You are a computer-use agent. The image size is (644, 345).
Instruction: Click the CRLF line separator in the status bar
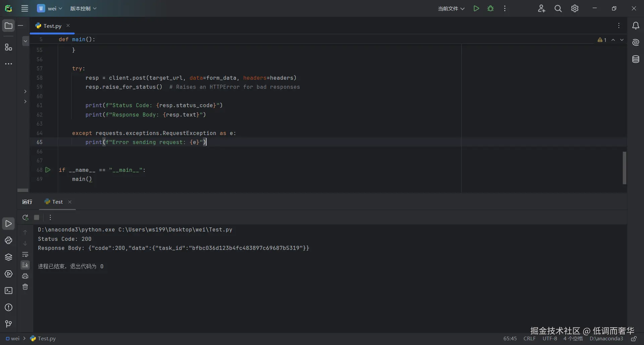(x=530, y=339)
